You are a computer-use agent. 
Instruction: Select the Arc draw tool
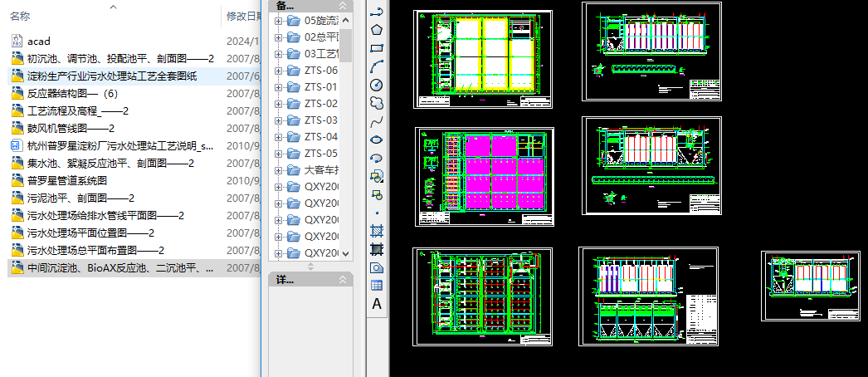pos(377,66)
